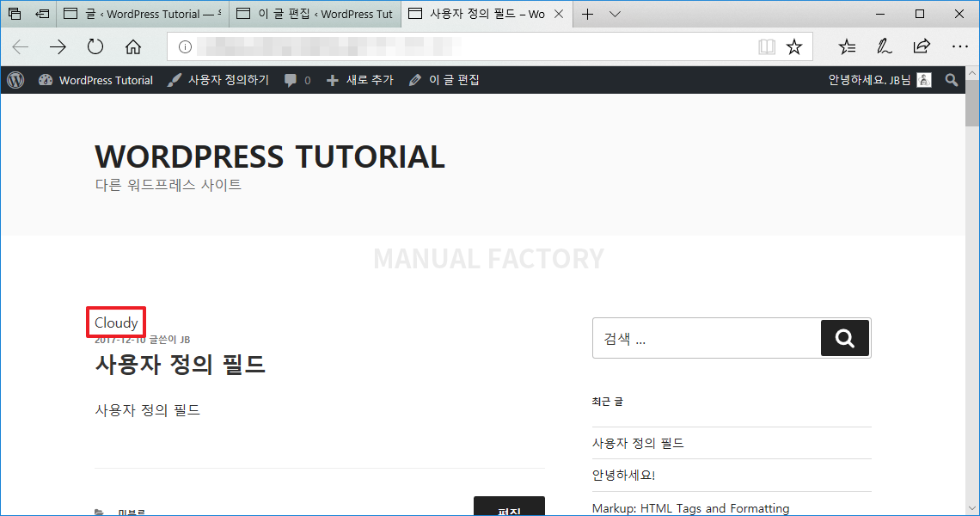Image resolution: width=980 pixels, height=516 pixels.
Task: Open recent post 안녕하세요!
Action: [x=624, y=476]
